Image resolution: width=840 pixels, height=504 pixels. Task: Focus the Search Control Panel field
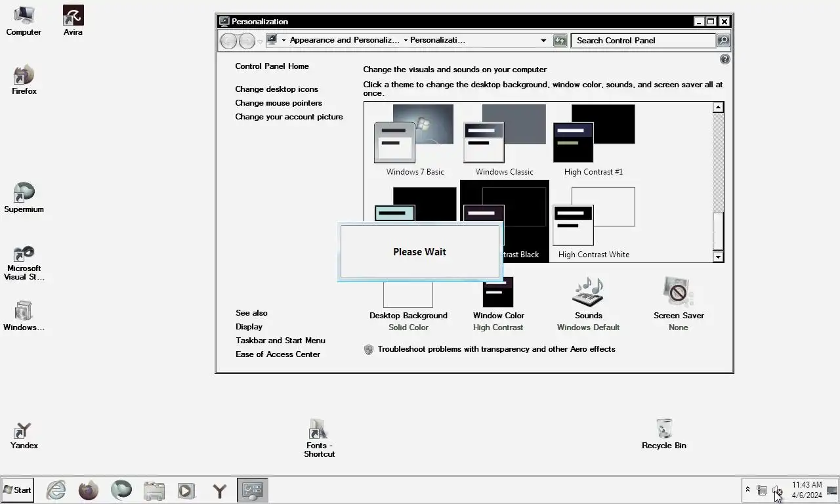click(x=643, y=41)
